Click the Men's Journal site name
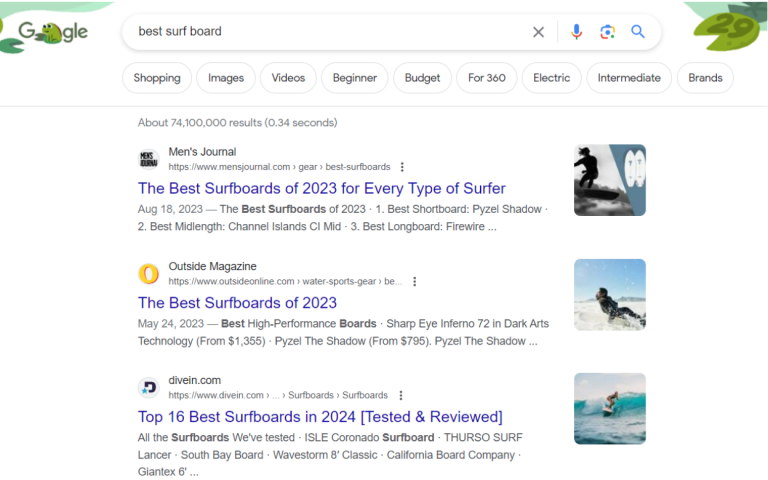 click(202, 152)
